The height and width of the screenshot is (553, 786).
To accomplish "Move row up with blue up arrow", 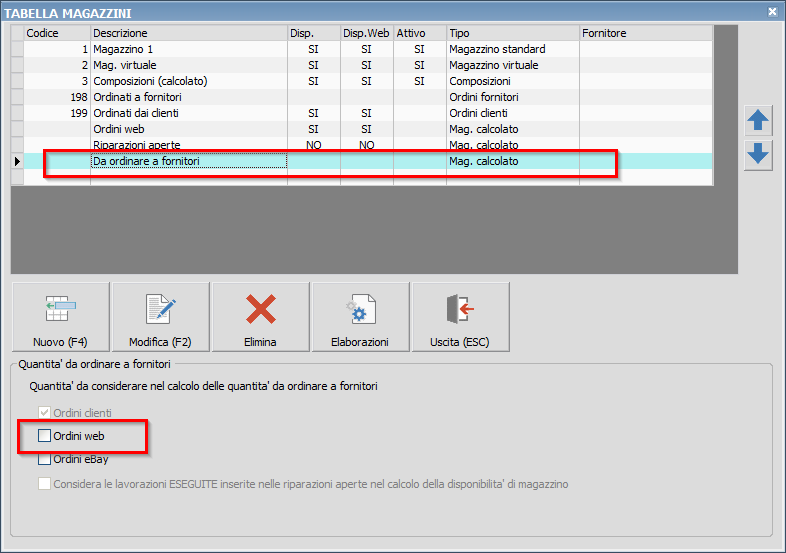I will pos(758,120).
